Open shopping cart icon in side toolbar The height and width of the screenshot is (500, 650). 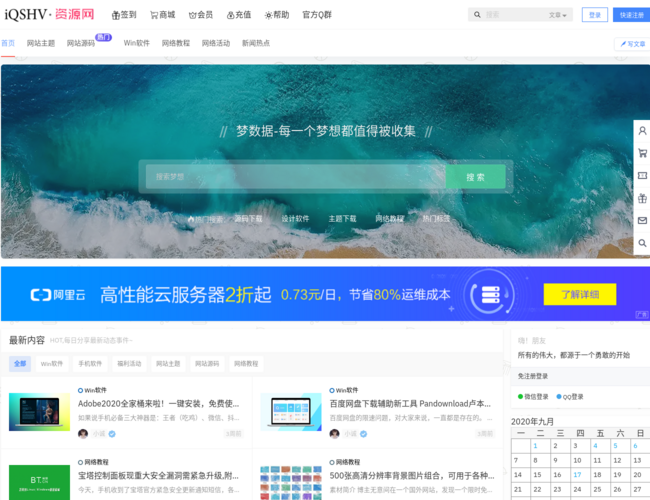(x=642, y=153)
